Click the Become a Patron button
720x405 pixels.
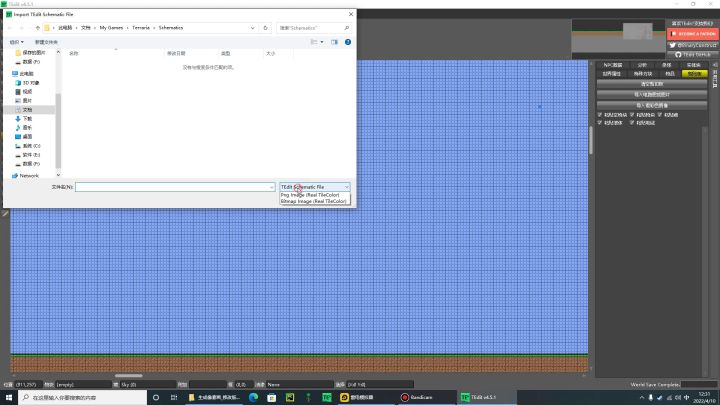(692, 34)
